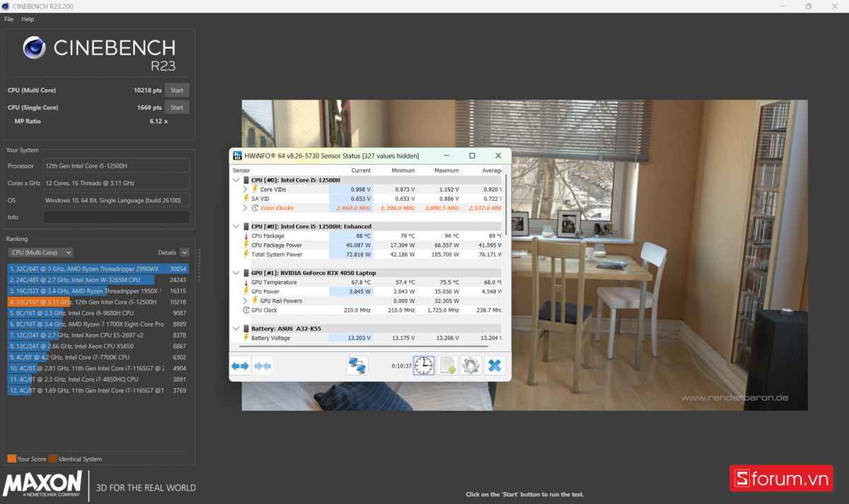The height and width of the screenshot is (504, 849).
Task: Click the lightning icon beside Core VIDs
Action: point(255,189)
